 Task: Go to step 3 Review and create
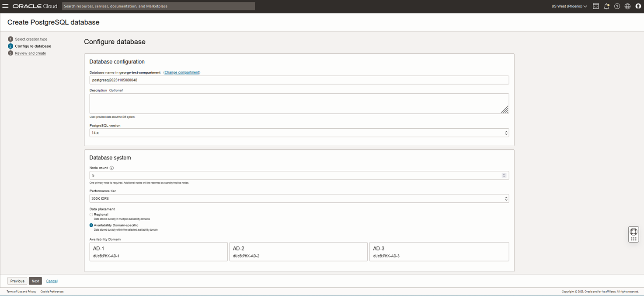pos(30,53)
